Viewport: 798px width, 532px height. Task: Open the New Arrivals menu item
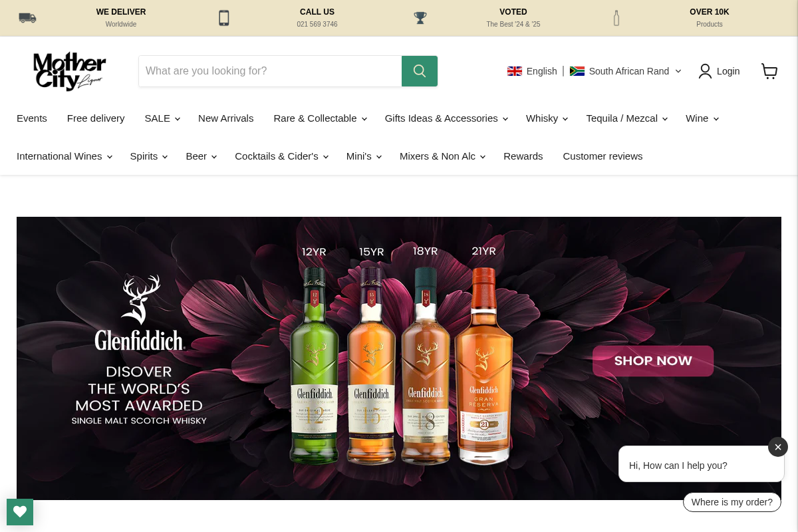click(x=225, y=118)
